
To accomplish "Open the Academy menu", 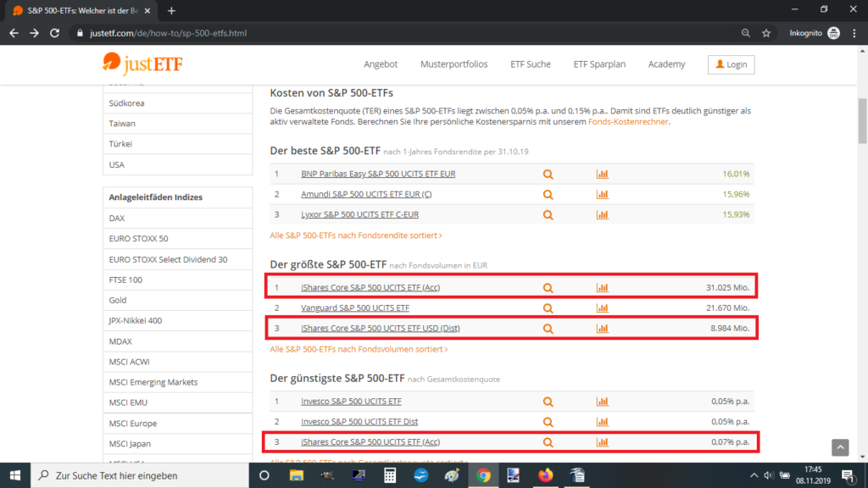I will click(x=666, y=64).
